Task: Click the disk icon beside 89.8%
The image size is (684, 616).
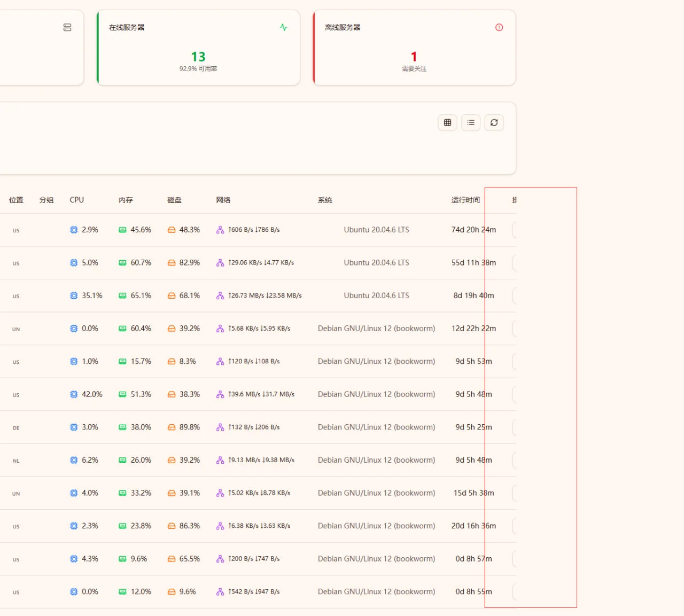Action: tap(172, 427)
